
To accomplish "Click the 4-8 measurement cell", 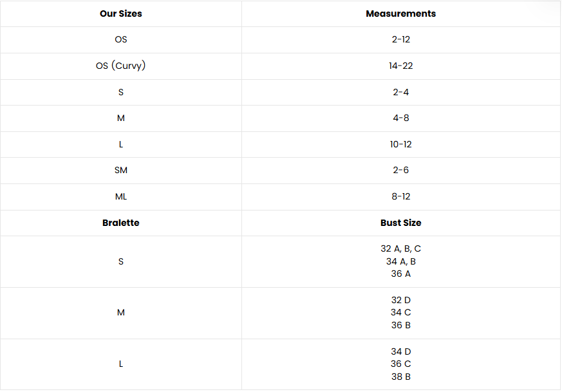I will (400, 118).
